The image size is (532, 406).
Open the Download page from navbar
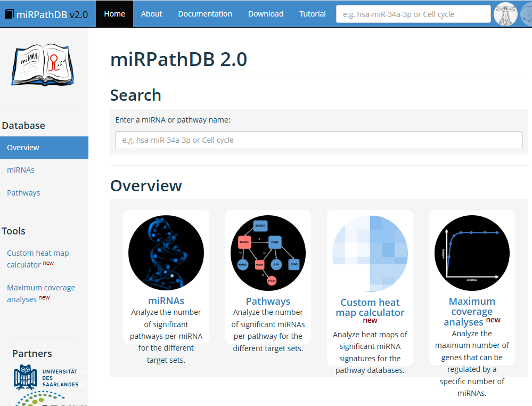pyautogui.click(x=266, y=14)
